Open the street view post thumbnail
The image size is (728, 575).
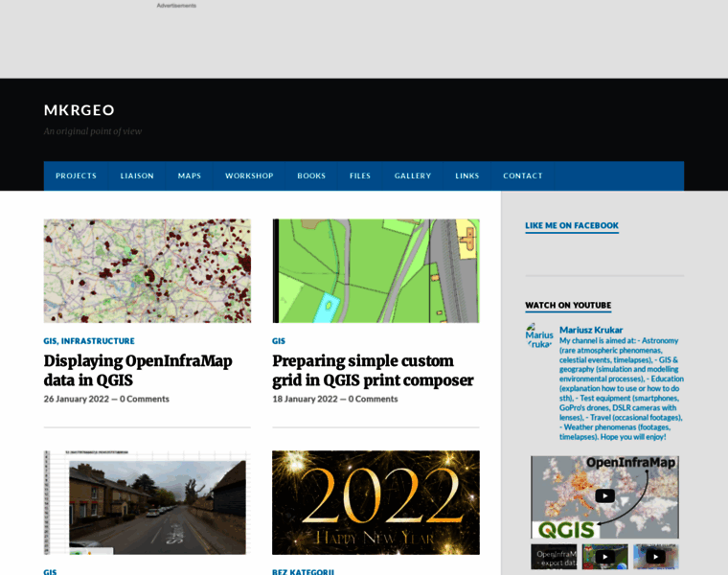point(148,502)
